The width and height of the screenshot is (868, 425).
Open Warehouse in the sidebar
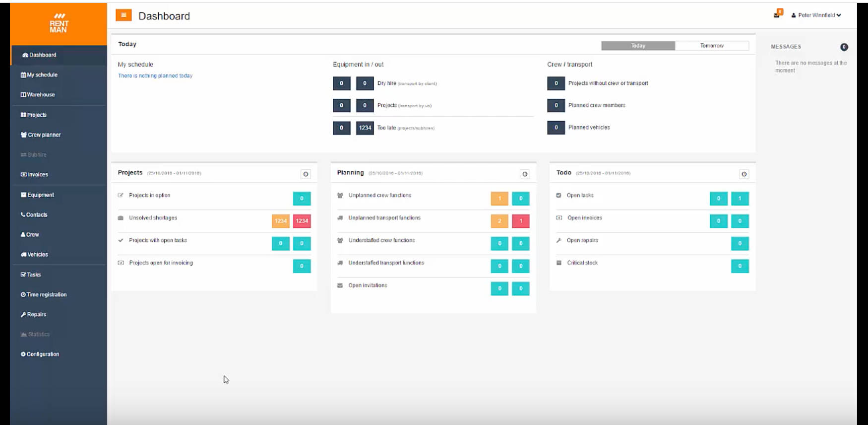41,95
